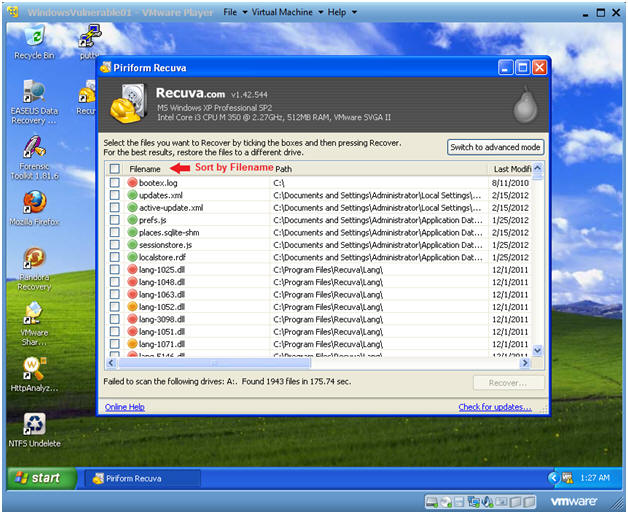Click red status dot beside lang-3098.dll
Image resolution: width=628 pixels, height=514 pixels.
click(132, 319)
